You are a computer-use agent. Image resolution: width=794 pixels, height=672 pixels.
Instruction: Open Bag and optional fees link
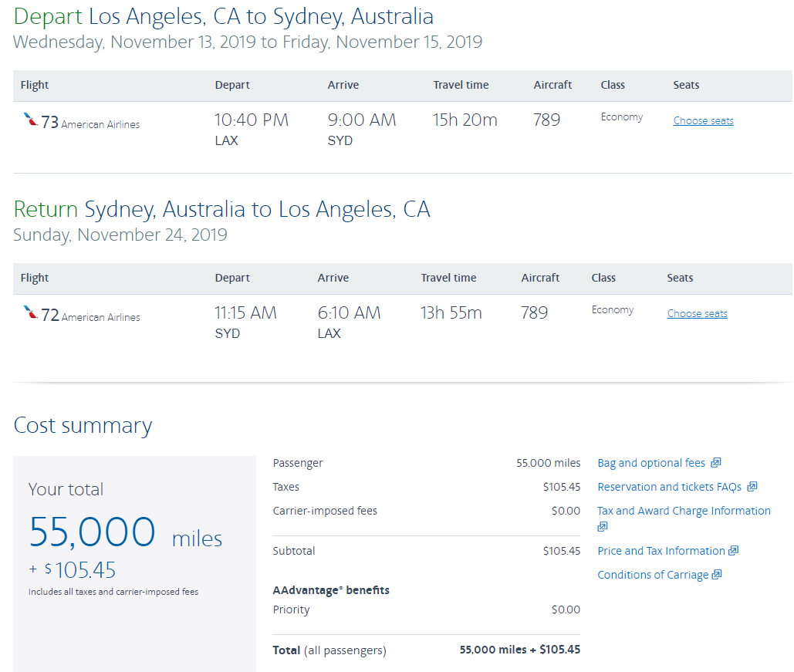(x=651, y=463)
